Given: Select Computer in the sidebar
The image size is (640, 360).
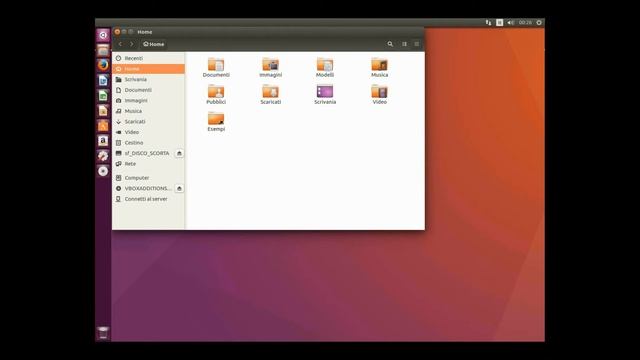Looking at the screenshot, I should (149, 178).
